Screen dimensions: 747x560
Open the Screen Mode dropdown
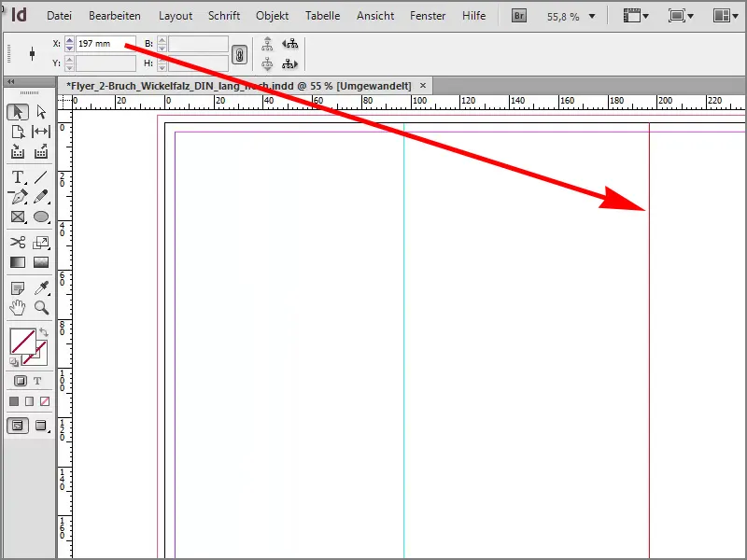681,16
